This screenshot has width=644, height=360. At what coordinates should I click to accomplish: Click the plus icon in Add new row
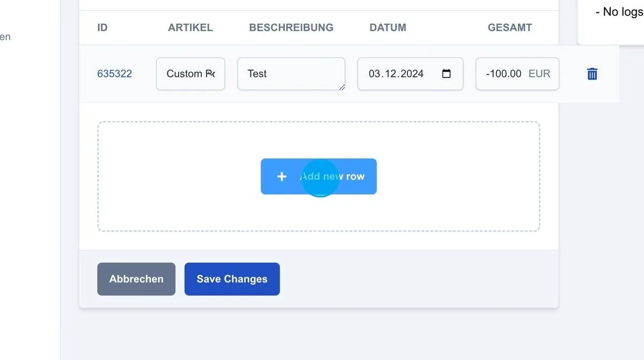tap(282, 176)
